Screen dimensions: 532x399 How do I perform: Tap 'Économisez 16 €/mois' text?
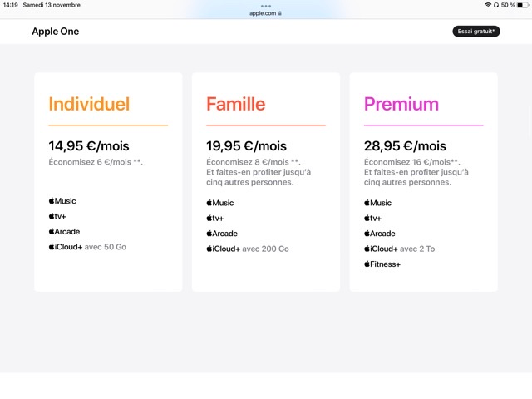(407, 162)
